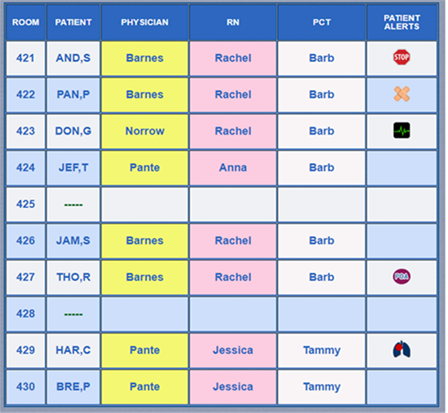Click the bandage alert icon for room 422

click(x=401, y=94)
